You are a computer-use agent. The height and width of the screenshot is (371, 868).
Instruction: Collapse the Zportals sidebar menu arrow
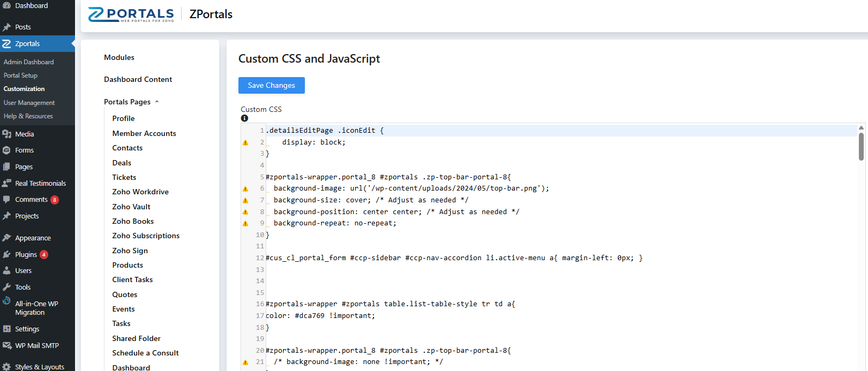click(72, 44)
